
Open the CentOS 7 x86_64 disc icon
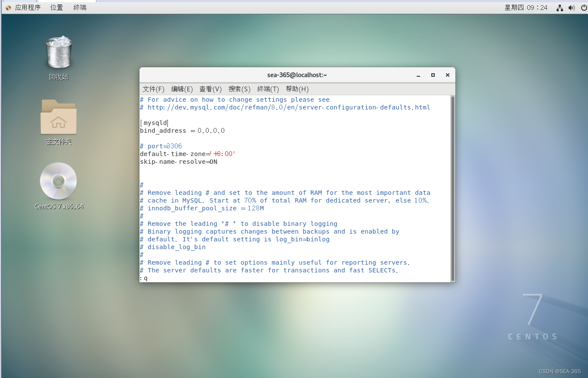(x=59, y=181)
